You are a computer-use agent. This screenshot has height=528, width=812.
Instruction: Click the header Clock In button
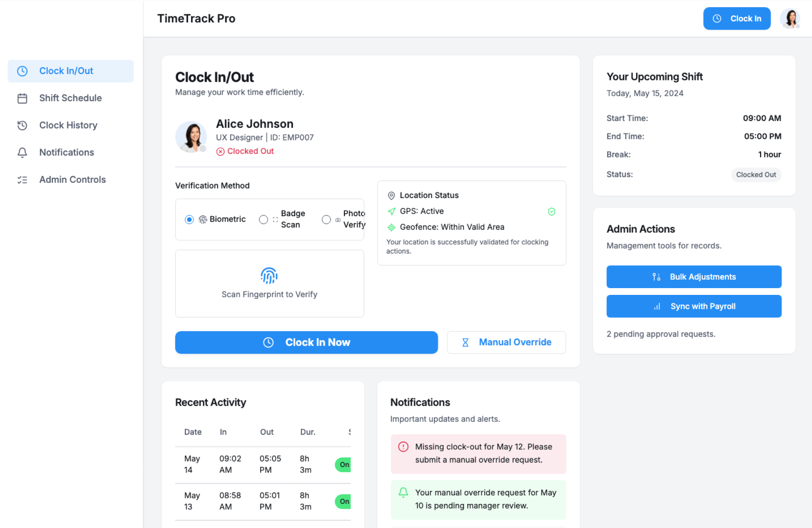coord(736,19)
